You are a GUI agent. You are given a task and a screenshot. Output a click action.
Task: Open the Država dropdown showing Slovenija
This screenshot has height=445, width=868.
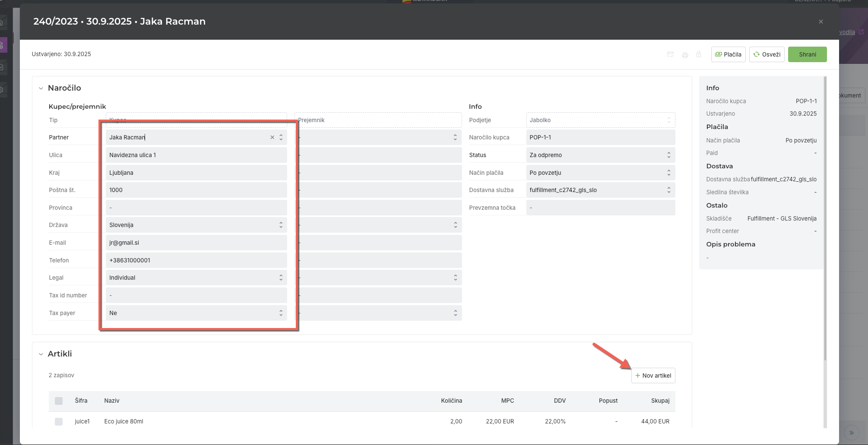(x=196, y=225)
